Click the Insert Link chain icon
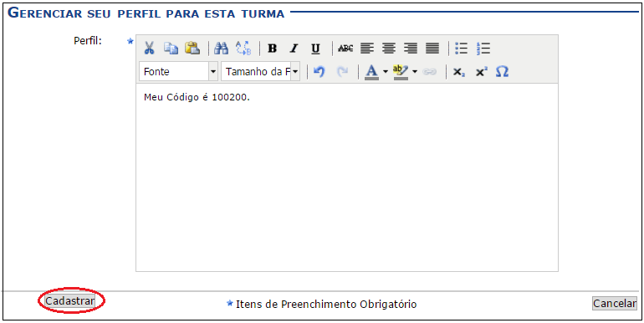The height and width of the screenshot is (323, 644). (x=429, y=72)
